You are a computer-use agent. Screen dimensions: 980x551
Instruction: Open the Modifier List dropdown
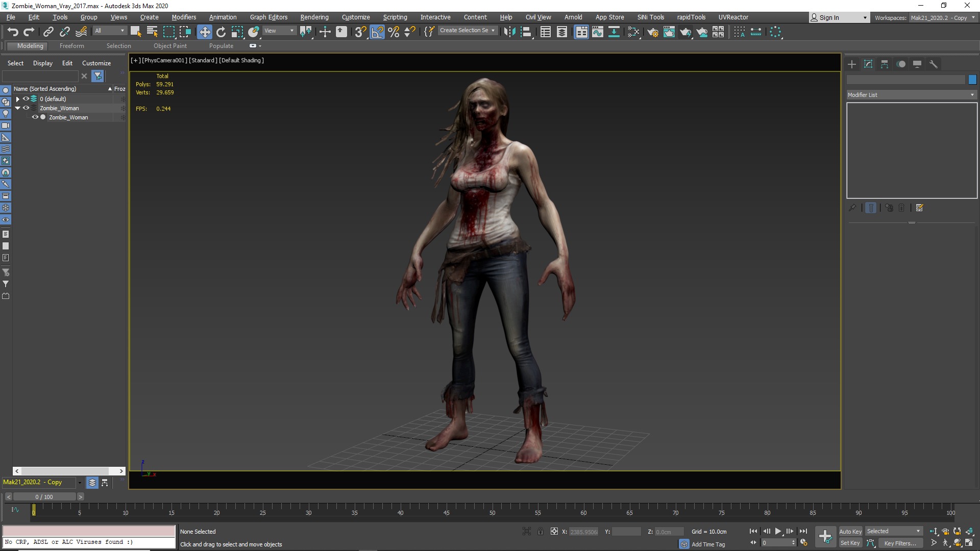(x=912, y=95)
